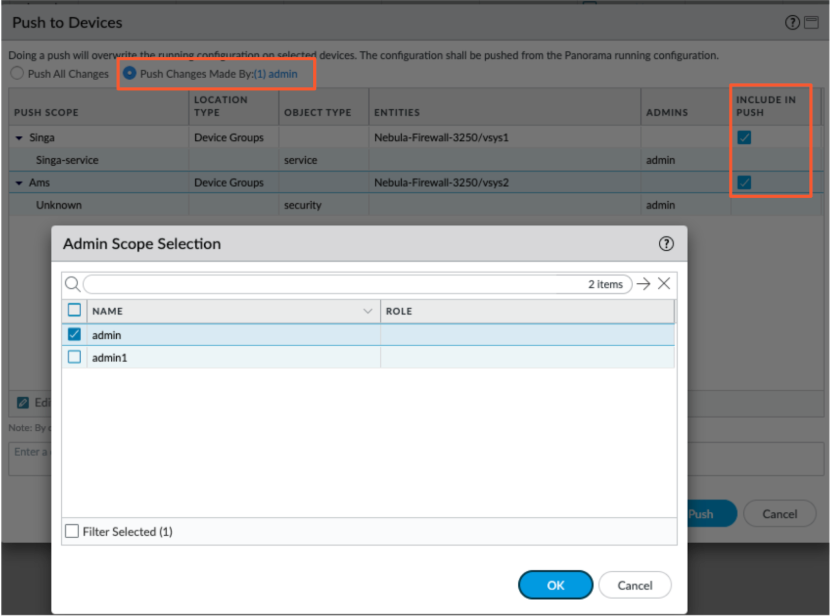
Task: Cancel the Admin Scope Selection dialog
Action: [635, 585]
